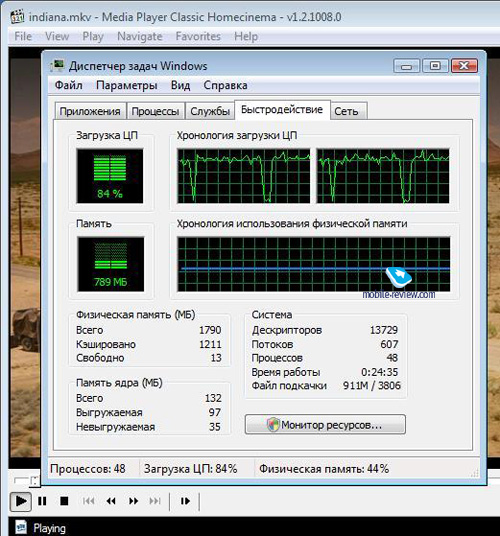500x536 pixels.
Task: Open the View menu in Media Player Classic
Action: click(x=57, y=36)
